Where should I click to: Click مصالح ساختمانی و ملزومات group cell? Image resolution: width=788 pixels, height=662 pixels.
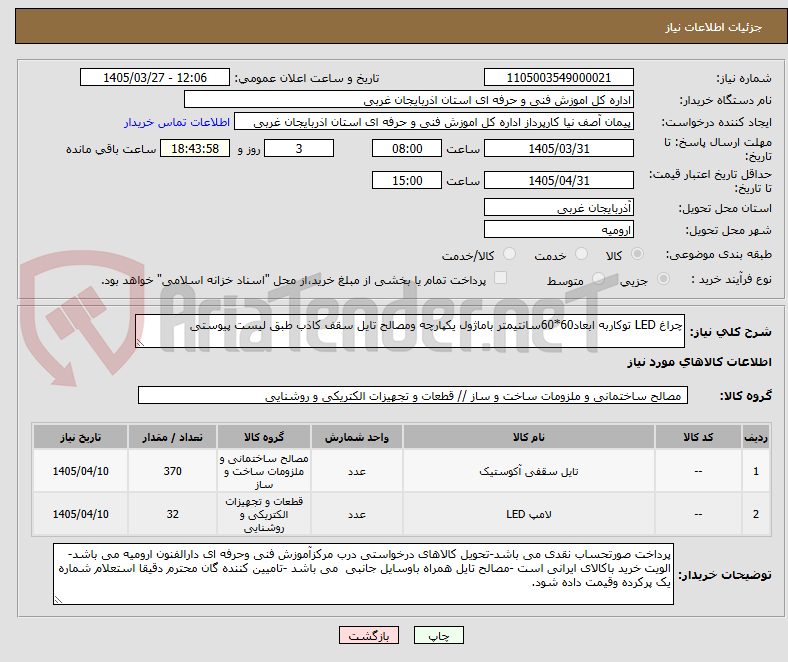[264, 471]
